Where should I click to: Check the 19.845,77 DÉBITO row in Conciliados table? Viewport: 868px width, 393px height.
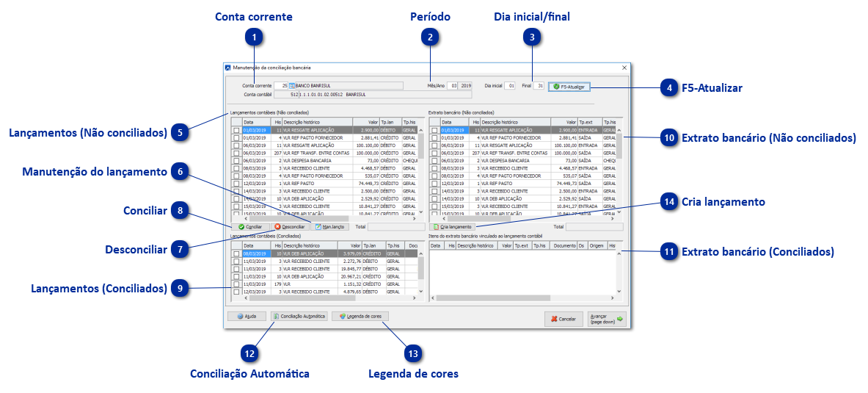pyautogui.click(x=236, y=269)
